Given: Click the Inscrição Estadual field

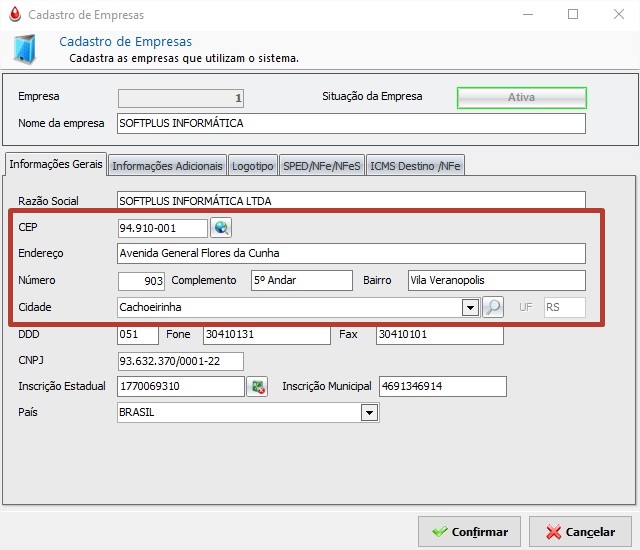Looking at the screenshot, I should [181, 386].
